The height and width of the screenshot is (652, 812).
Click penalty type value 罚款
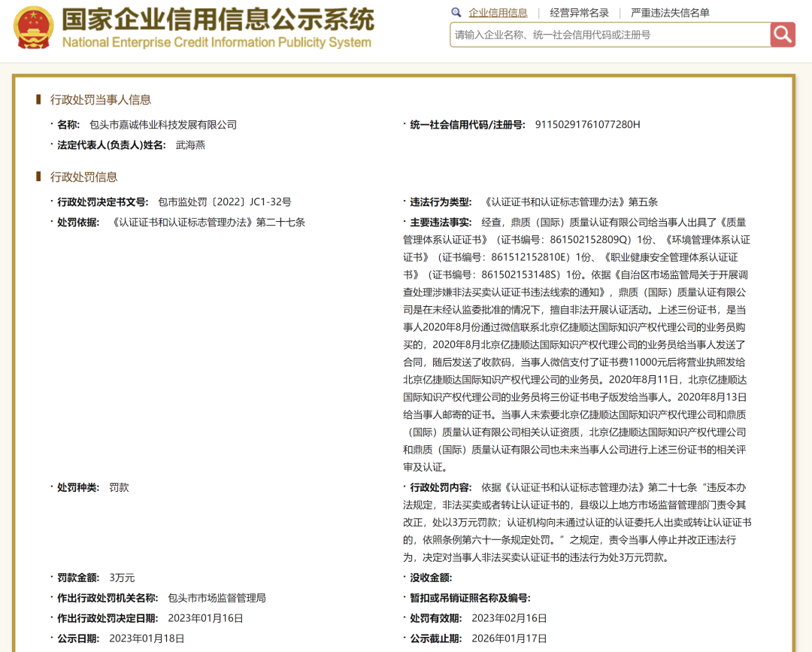tap(119, 487)
